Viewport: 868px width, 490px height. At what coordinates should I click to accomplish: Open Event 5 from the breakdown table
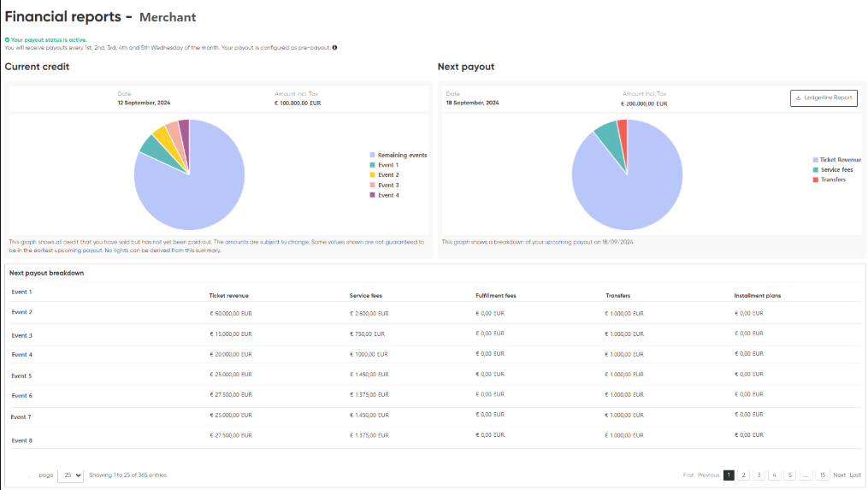(x=21, y=375)
